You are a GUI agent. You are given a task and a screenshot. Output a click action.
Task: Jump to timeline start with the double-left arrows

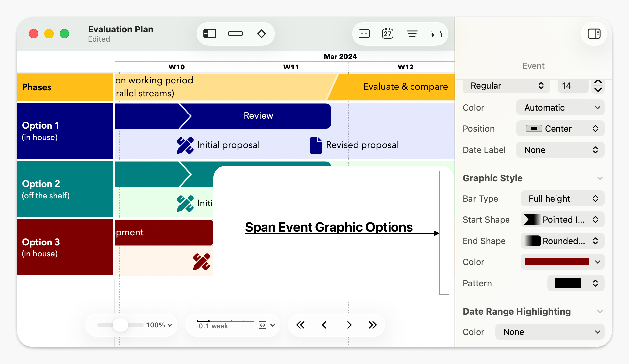tap(300, 325)
